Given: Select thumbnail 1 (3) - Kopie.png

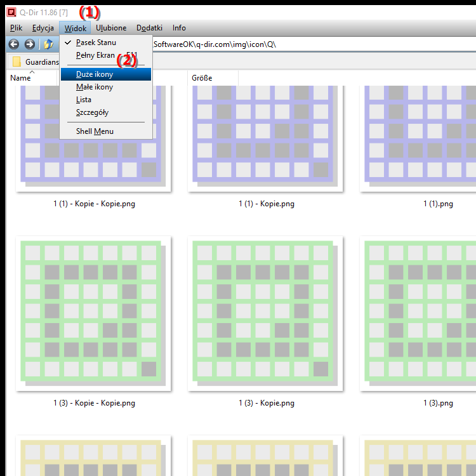Looking at the screenshot, I should (265, 314).
